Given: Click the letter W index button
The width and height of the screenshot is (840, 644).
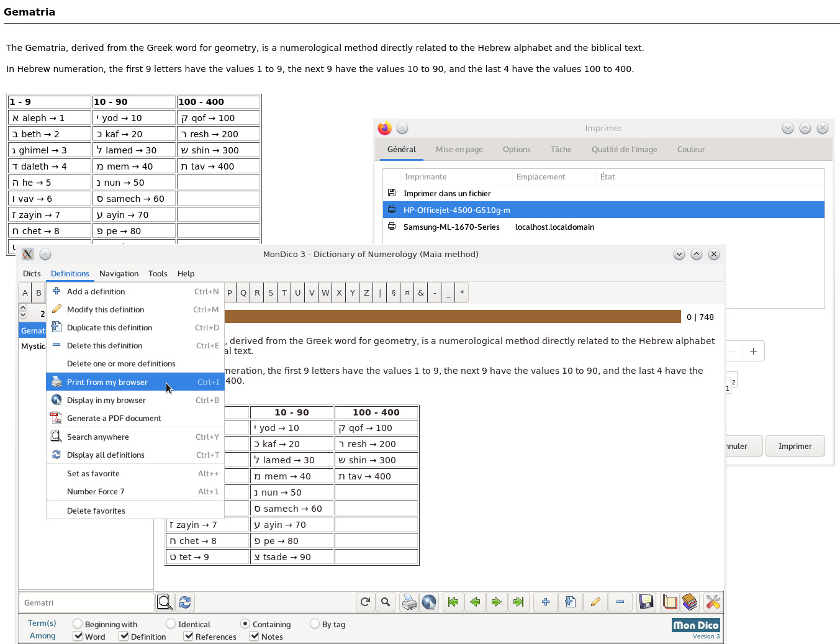Looking at the screenshot, I should (325, 293).
